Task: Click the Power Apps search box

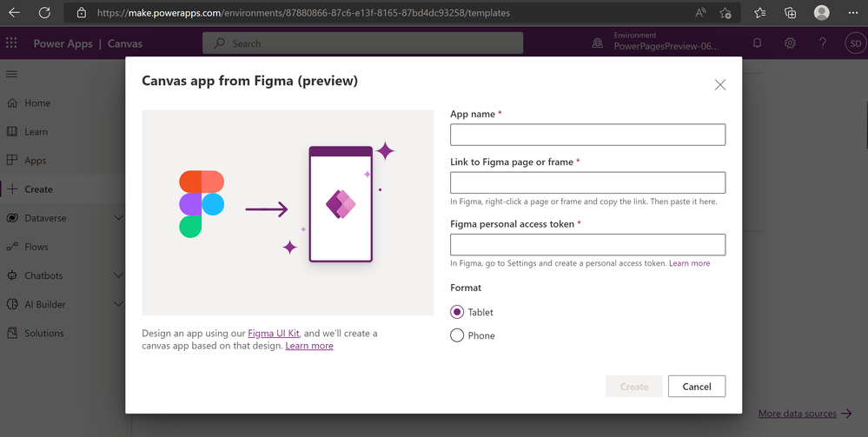Action: [x=362, y=43]
